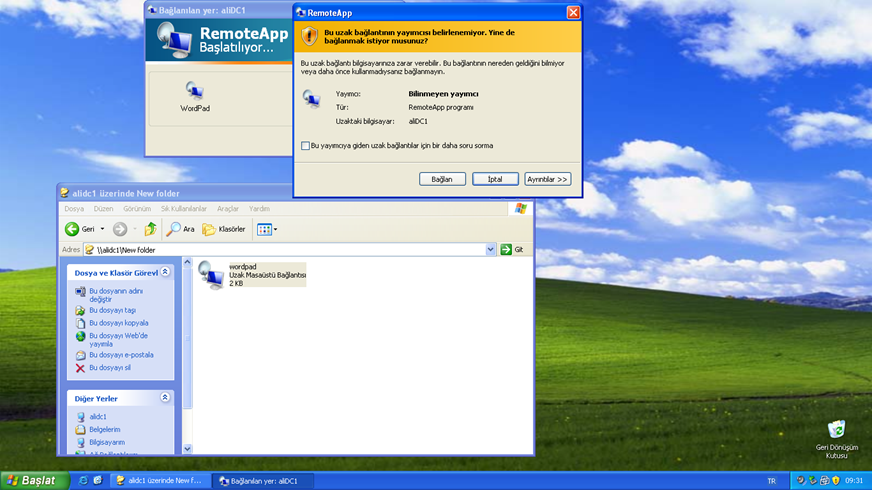Click the WordPad icon in RemoteApp launch window
The image size is (872, 490).
[x=195, y=90]
